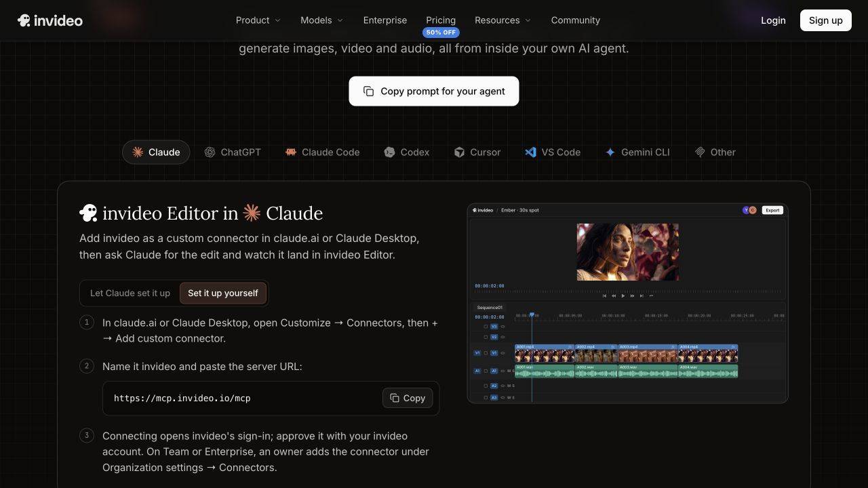
Task: Tick the checkbox on track V3
Action: pos(486,327)
